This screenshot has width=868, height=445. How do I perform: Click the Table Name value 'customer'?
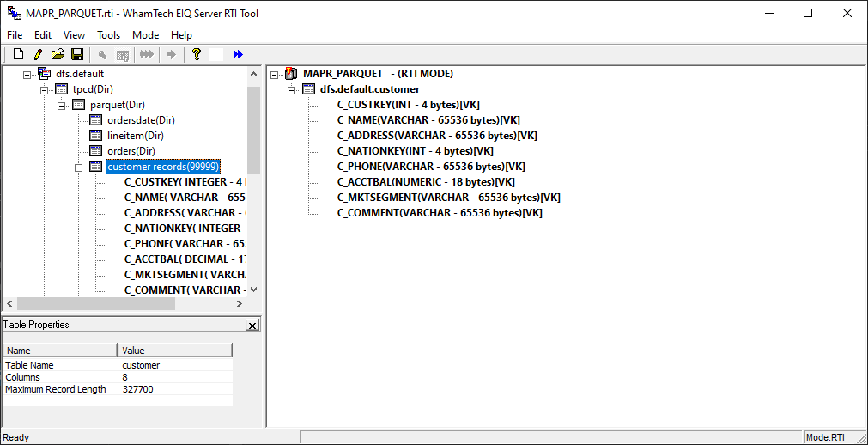(x=141, y=365)
